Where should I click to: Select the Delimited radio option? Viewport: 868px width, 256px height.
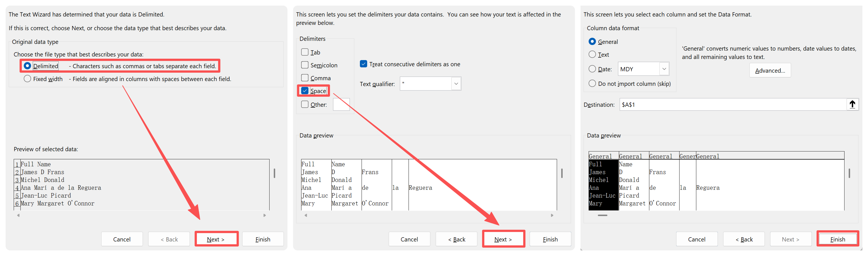click(x=27, y=66)
